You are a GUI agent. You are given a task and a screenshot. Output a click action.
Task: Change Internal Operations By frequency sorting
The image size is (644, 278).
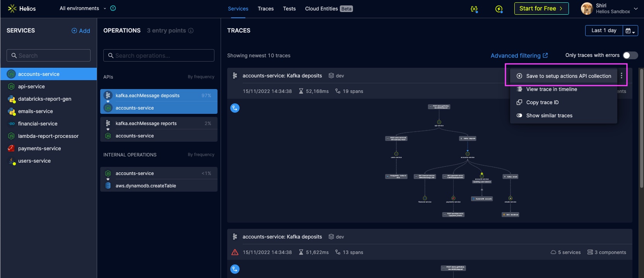point(201,154)
